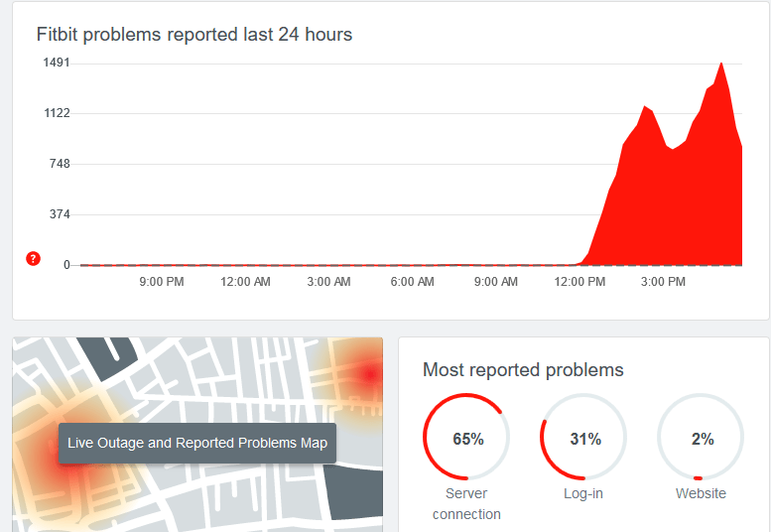Select the 31% Log-in gauge

tap(584, 439)
